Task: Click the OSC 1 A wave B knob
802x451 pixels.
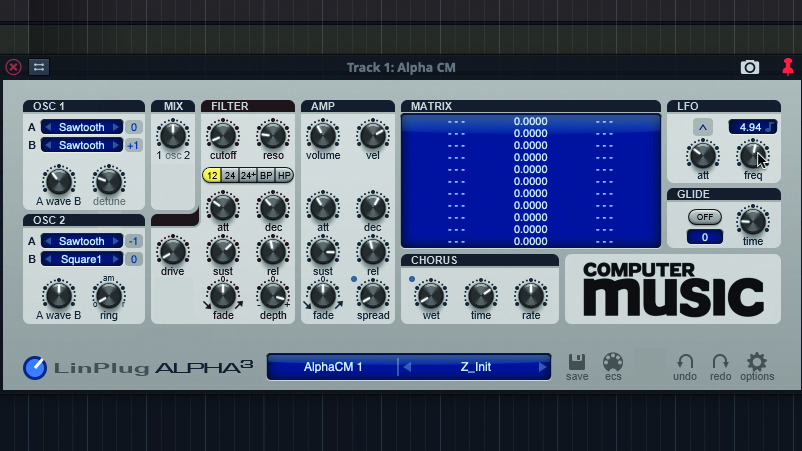Action: click(x=59, y=181)
